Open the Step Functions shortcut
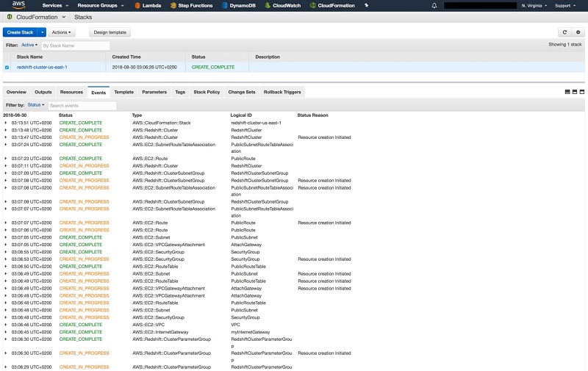 pyautogui.click(x=191, y=6)
